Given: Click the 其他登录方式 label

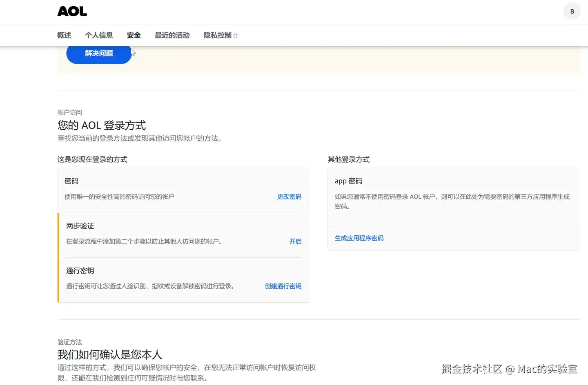Looking at the screenshot, I should pos(348,159).
